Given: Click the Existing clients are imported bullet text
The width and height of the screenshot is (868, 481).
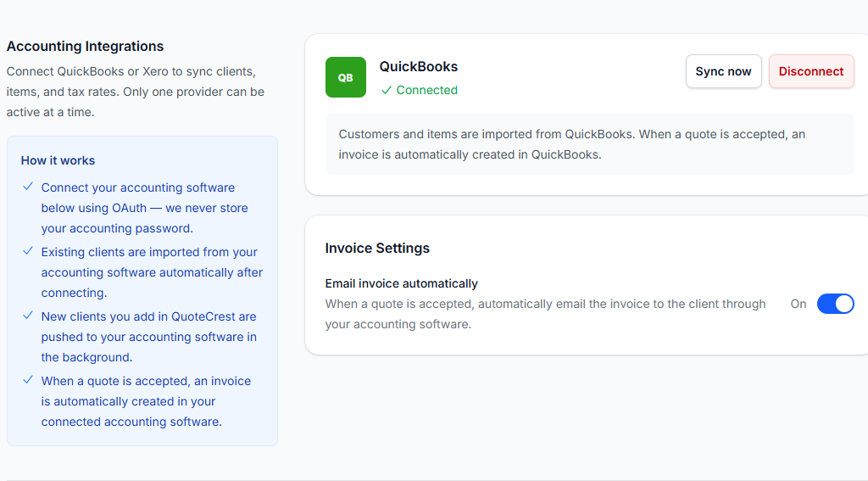Looking at the screenshot, I should click(x=152, y=272).
